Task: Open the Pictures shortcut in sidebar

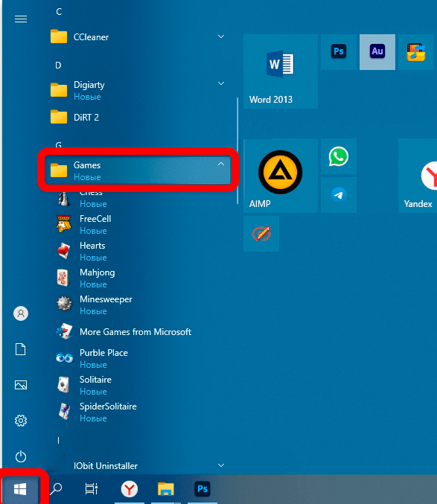Action: (21, 385)
